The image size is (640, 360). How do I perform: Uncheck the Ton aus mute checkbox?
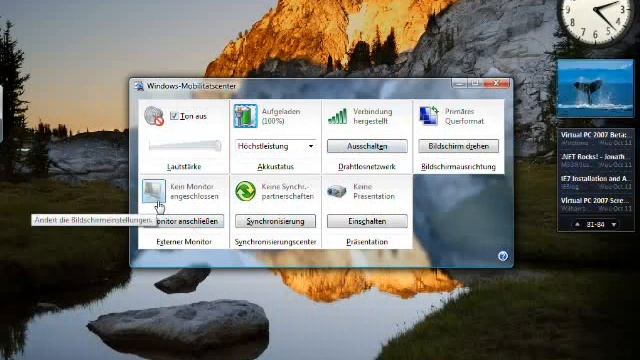[174, 116]
